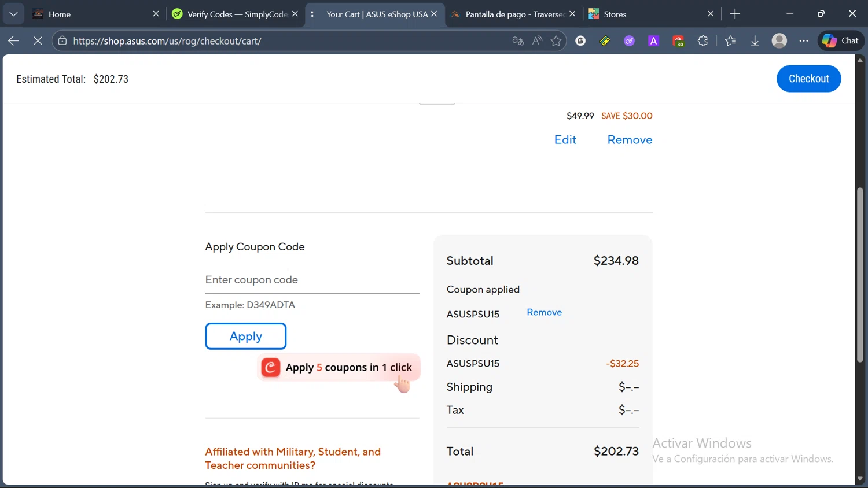
Task: Click the page vertical scrollbar thumb
Action: click(860, 275)
